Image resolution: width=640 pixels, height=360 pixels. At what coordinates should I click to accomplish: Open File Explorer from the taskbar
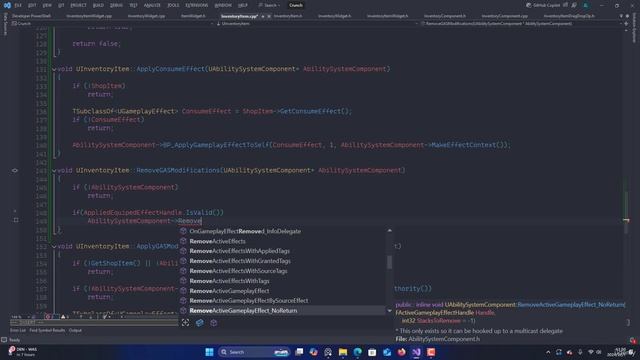pyautogui.click(x=343, y=352)
